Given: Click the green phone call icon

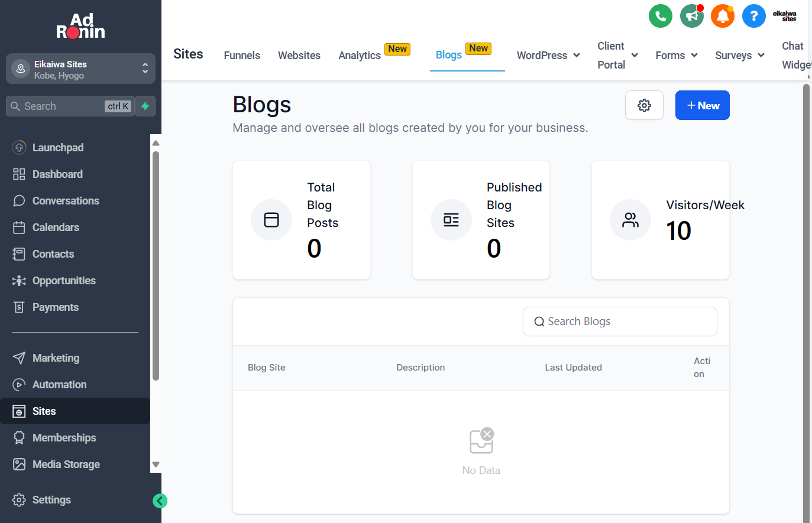Looking at the screenshot, I should click(x=661, y=16).
